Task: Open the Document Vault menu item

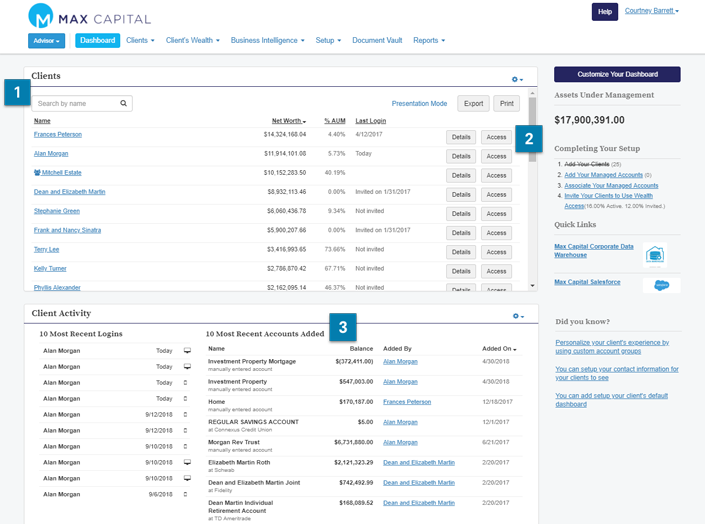Action: [377, 41]
